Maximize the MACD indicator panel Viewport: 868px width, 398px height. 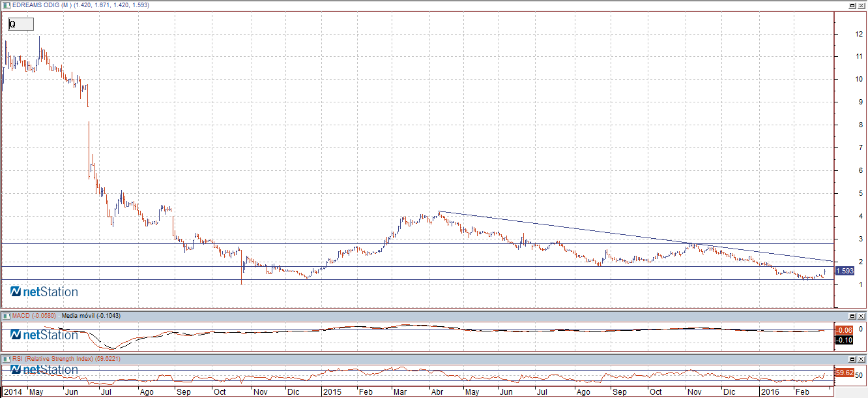pyautogui.click(x=851, y=316)
